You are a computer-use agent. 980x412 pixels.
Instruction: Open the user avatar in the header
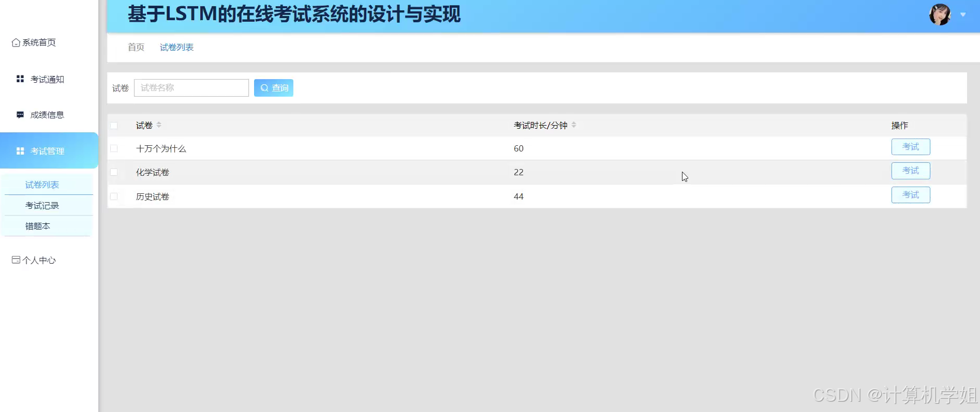coord(940,14)
